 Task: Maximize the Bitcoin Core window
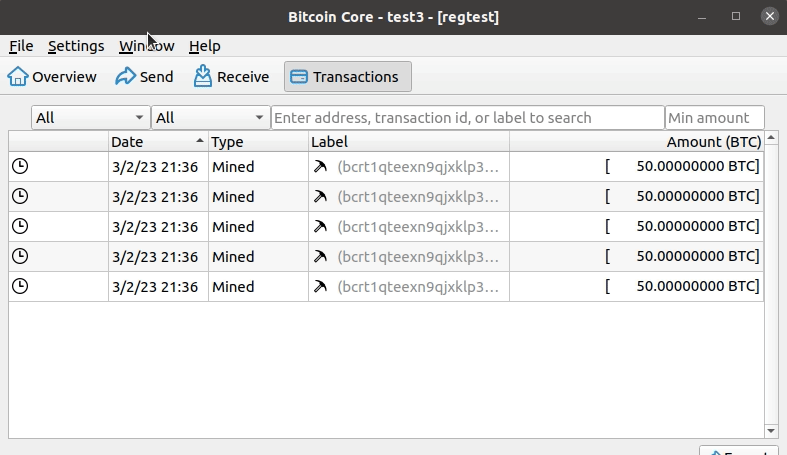coord(736,17)
